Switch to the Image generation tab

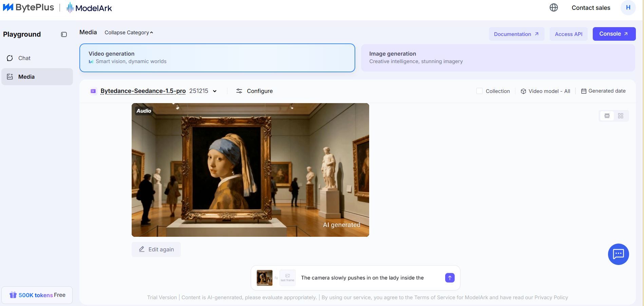click(x=497, y=58)
